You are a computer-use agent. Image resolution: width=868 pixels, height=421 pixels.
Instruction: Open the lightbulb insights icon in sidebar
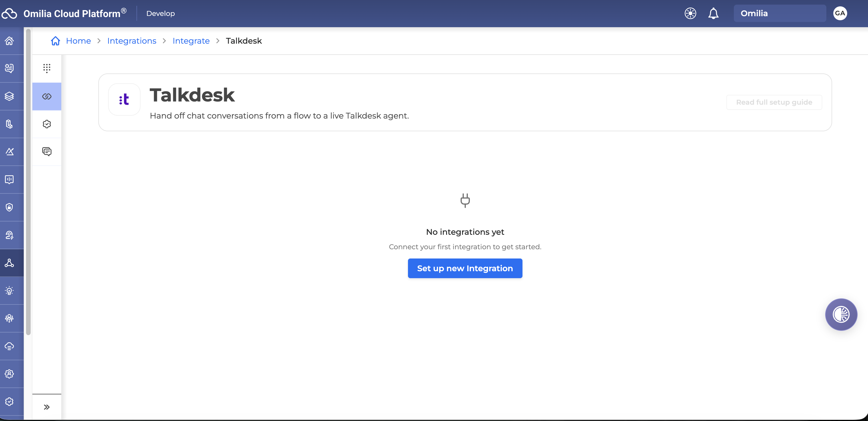pos(10,291)
